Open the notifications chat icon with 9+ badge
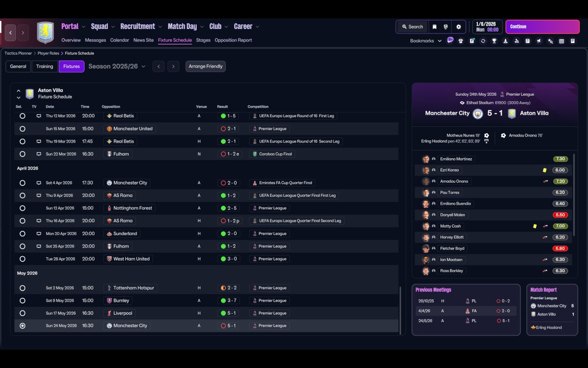 pos(450,40)
